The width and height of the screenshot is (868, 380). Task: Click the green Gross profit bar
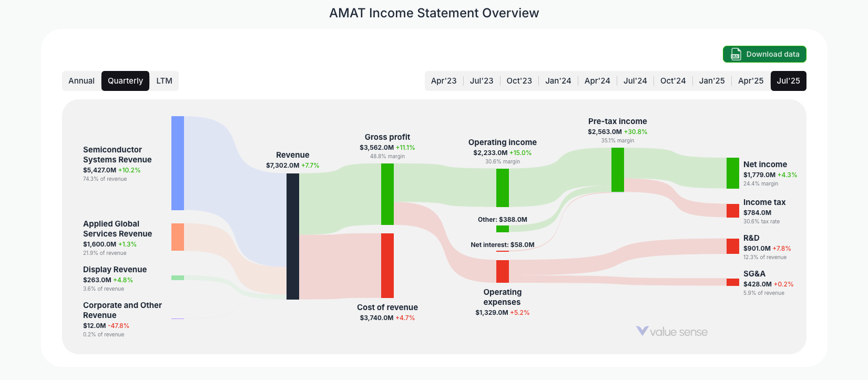pyautogui.click(x=387, y=194)
